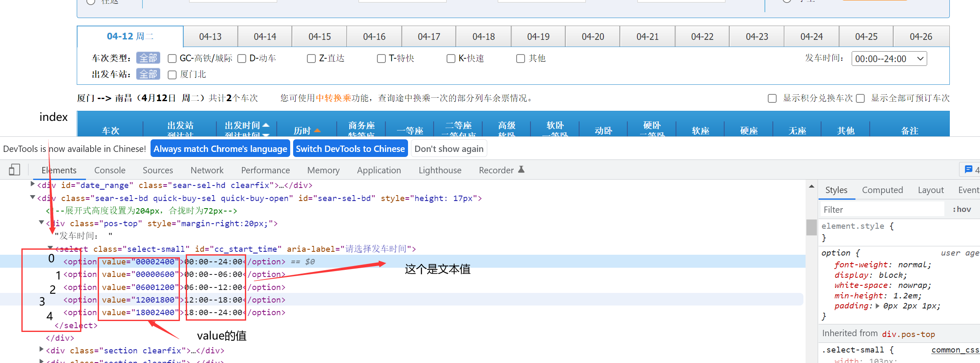Check the T-特快 train type box
Viewport: 980px width, 363px height.
pos(381,58)
